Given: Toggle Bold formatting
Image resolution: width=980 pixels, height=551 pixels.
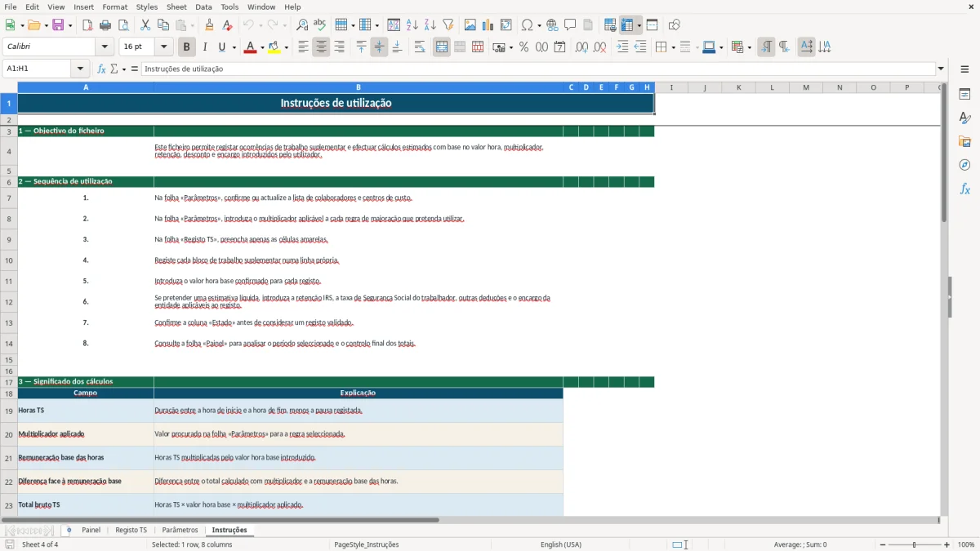Looking at the screenshot, I should (187, 47).
